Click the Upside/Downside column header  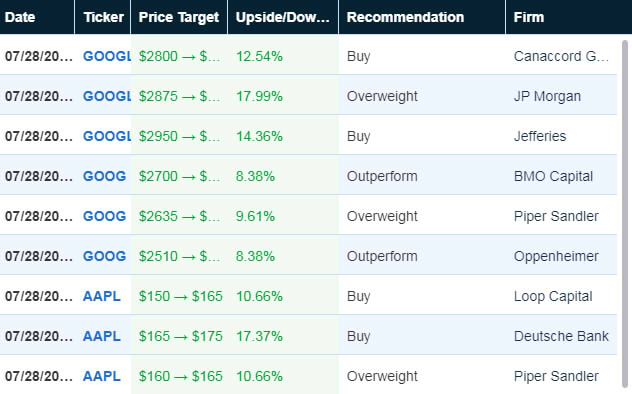click(283, 17)
